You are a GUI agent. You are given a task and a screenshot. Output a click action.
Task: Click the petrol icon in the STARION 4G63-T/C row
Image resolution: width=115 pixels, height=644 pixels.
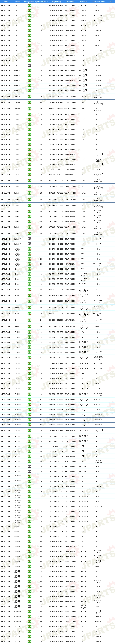click(x=29, y=616)
